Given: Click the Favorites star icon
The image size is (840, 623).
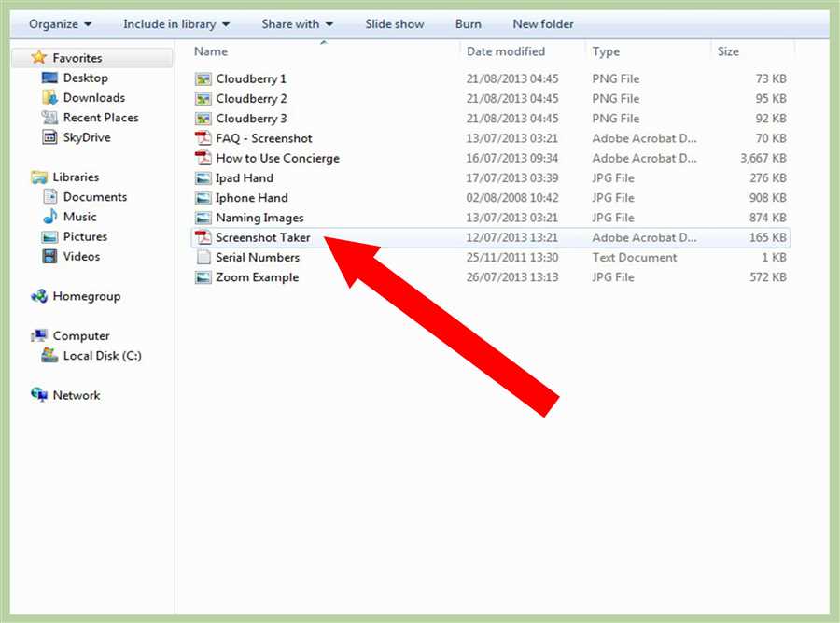Looking at the screenshot, I should [x=38, y=58].
